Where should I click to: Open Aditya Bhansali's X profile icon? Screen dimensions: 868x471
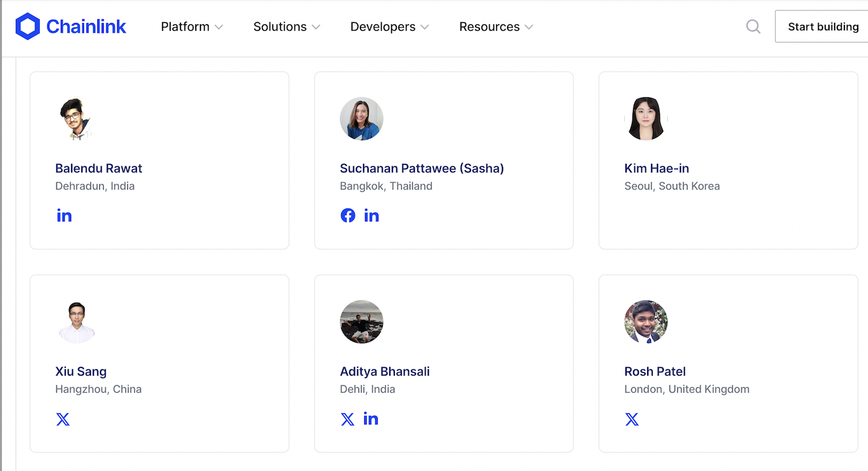(348, 419)
